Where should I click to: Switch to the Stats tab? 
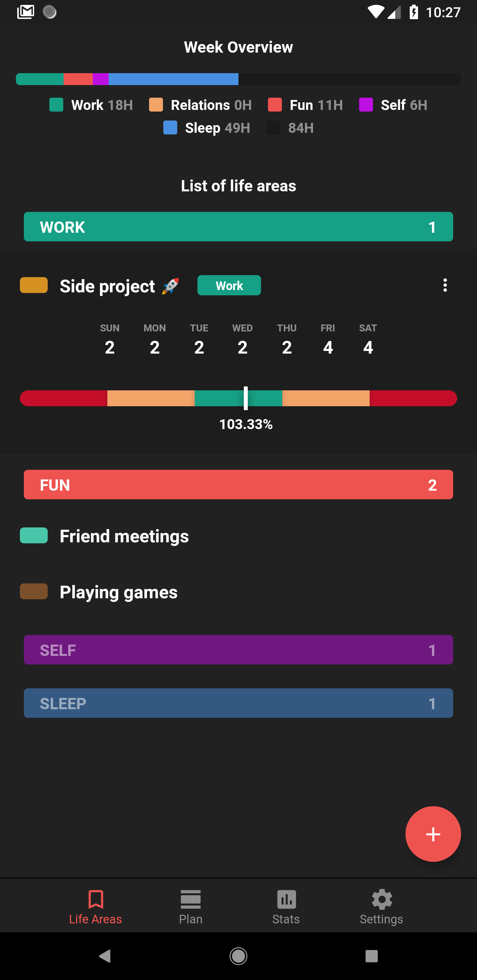pyautogui.click(x=286, y=907)
